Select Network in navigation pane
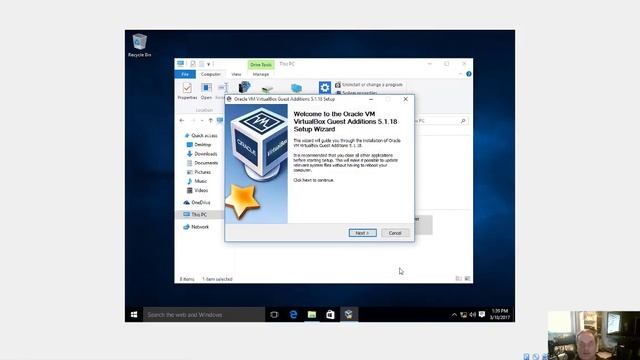The image size is (640, 360). point(196,227)
